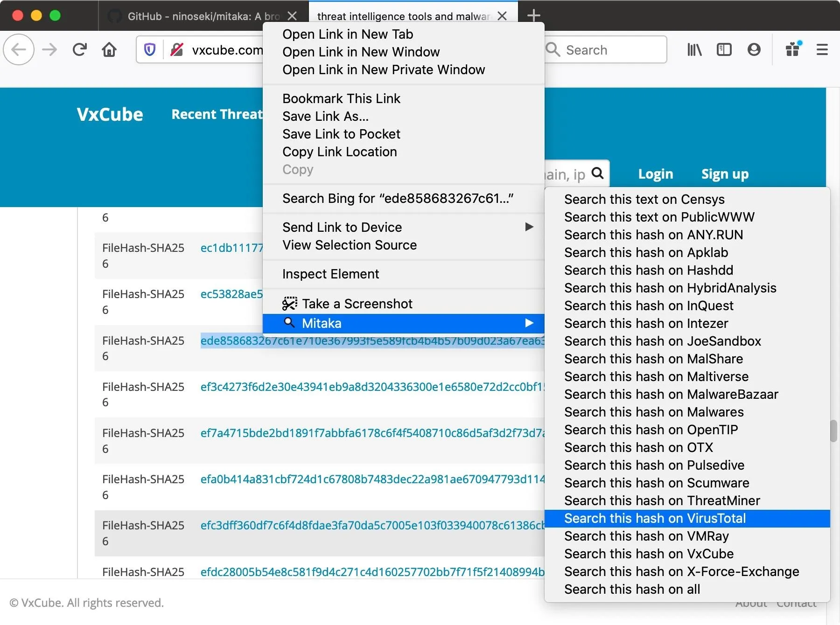Select Search this hash on Maltiverse

point(656,376)
